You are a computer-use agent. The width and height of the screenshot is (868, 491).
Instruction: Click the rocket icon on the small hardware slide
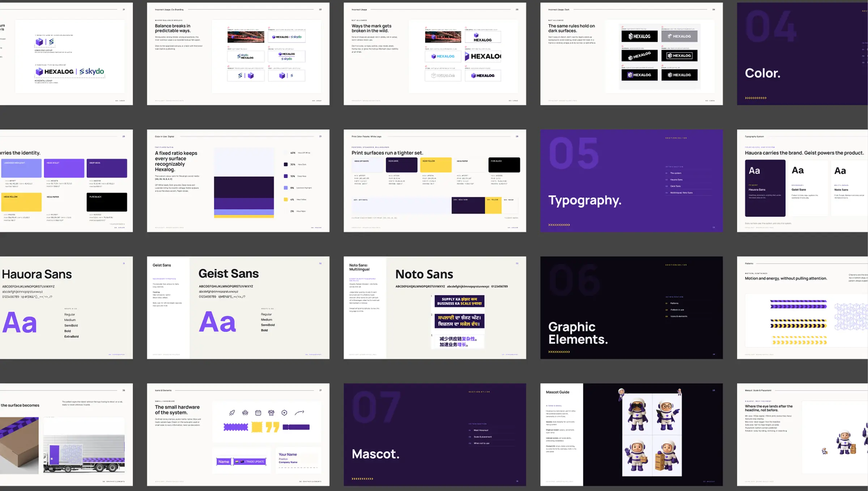point(232,413)
